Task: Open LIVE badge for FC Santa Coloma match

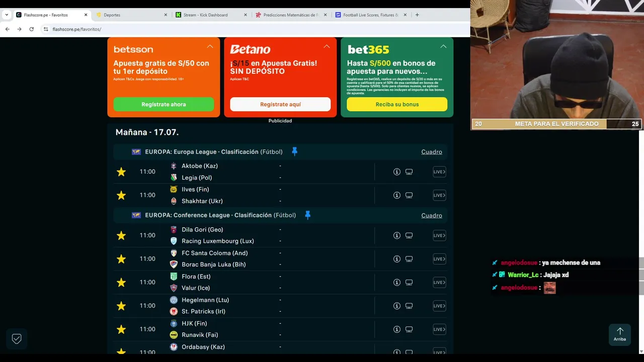Action: click(439, 259)
